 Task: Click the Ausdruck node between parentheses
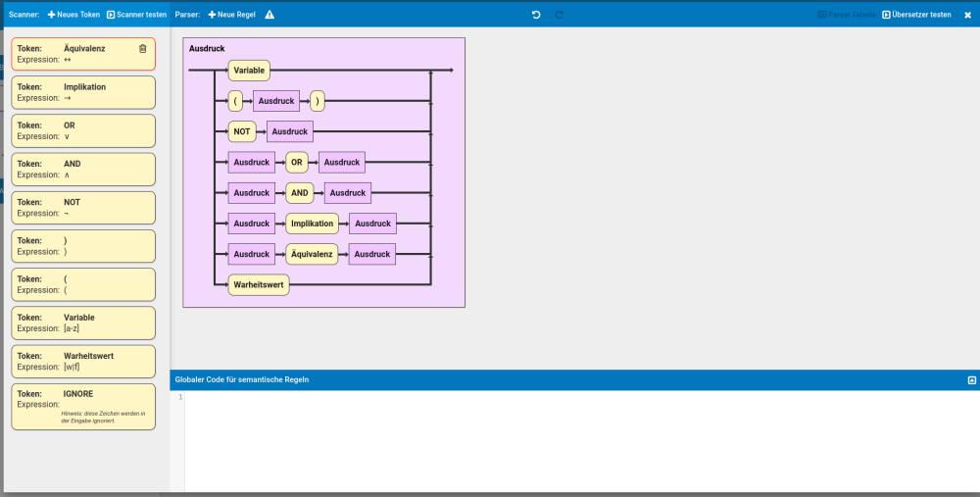pos(276,101)
